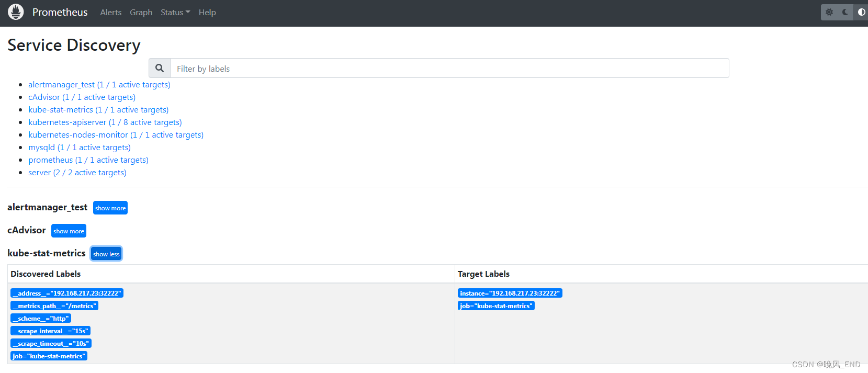Viewport: 868px width, 373px height.
Task: Click the Prometheus flame logo
Action: 16,12
